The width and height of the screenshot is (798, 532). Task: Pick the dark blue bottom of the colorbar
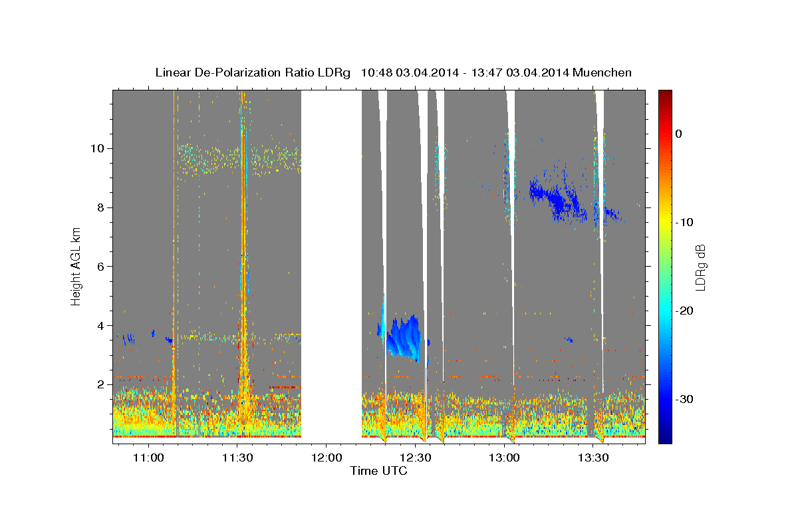tap(665, 437)
